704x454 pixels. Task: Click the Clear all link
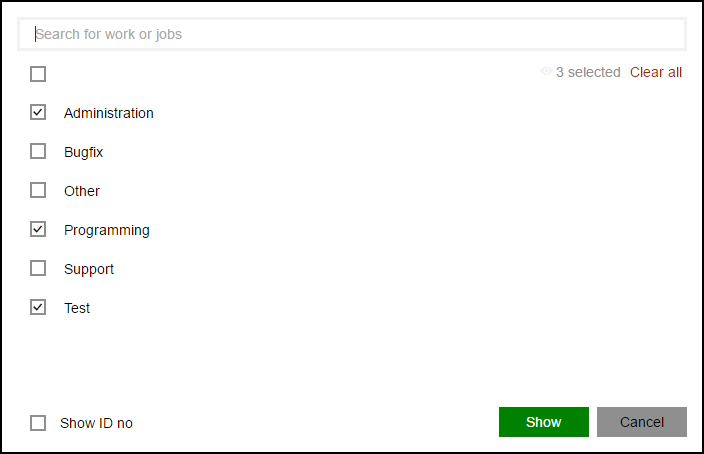click(x=656, y=72)
